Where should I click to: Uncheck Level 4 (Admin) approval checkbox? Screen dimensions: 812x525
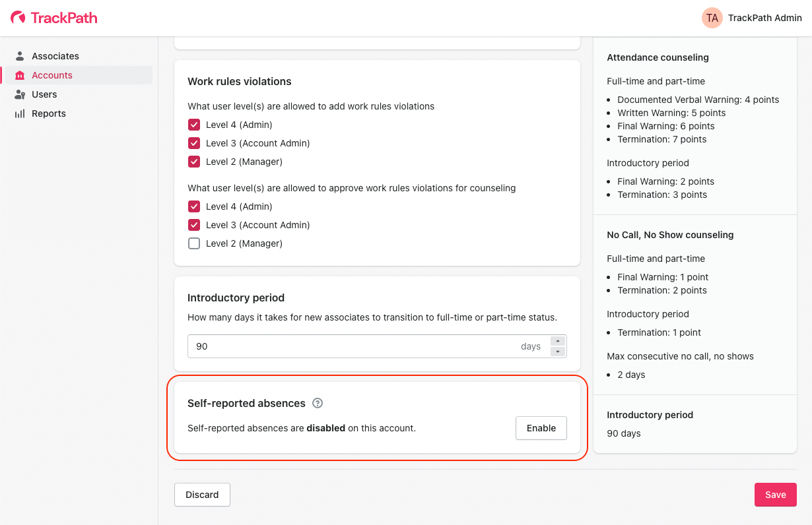click(194, 206)
